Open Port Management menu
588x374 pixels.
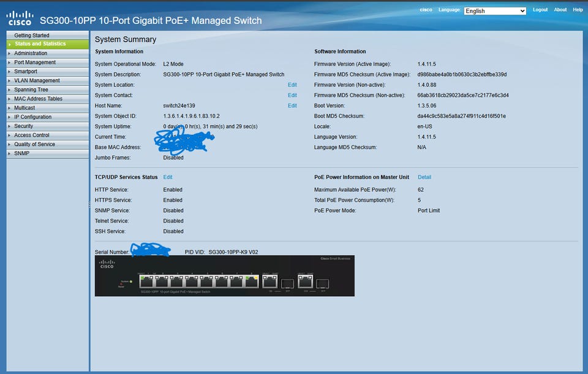(x=48, y=63)
